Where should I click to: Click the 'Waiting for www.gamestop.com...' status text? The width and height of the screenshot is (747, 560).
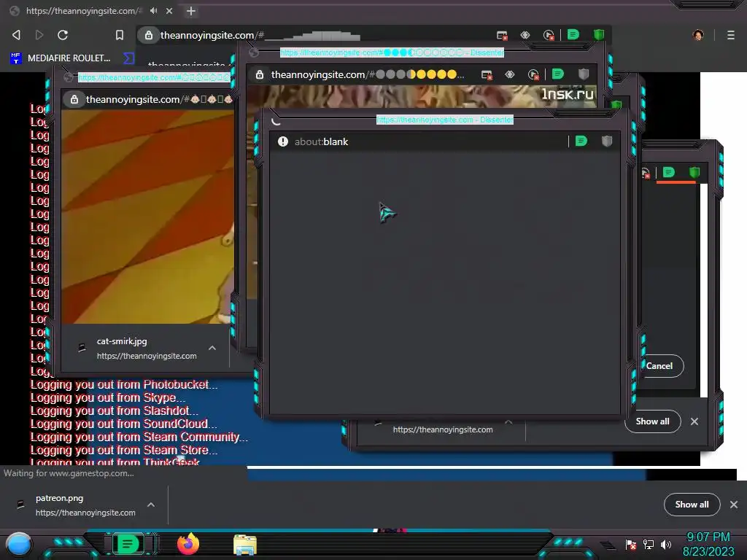point(69,473)
